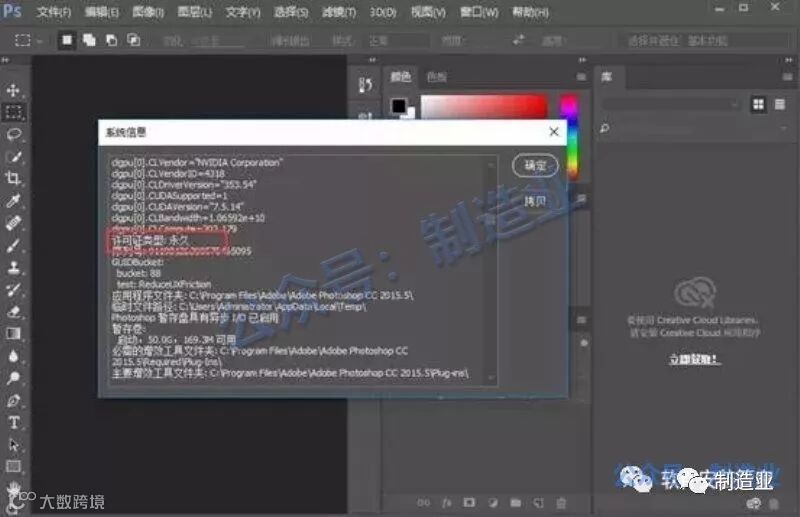Select the Eyedropper tool

point(13,201)
